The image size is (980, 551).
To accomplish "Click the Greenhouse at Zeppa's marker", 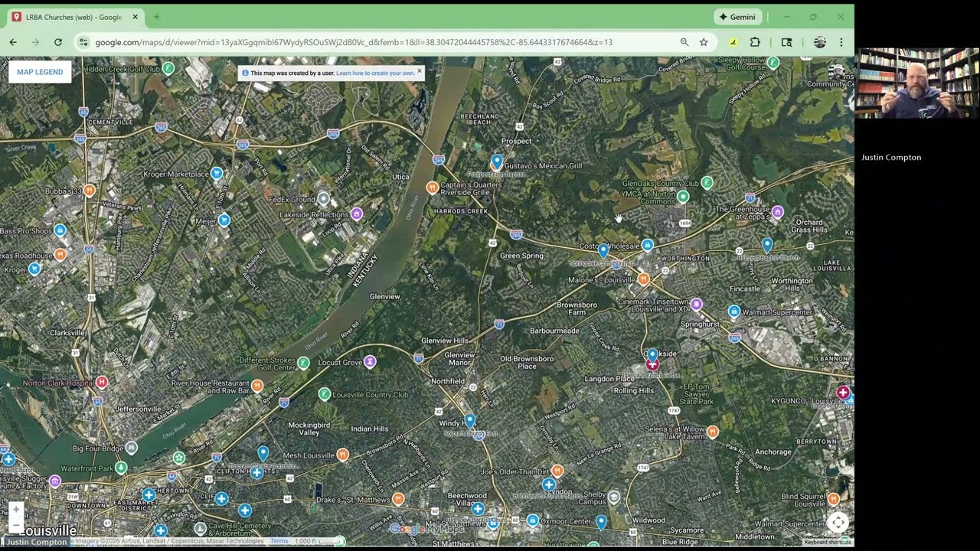I will tap(778, 211).
